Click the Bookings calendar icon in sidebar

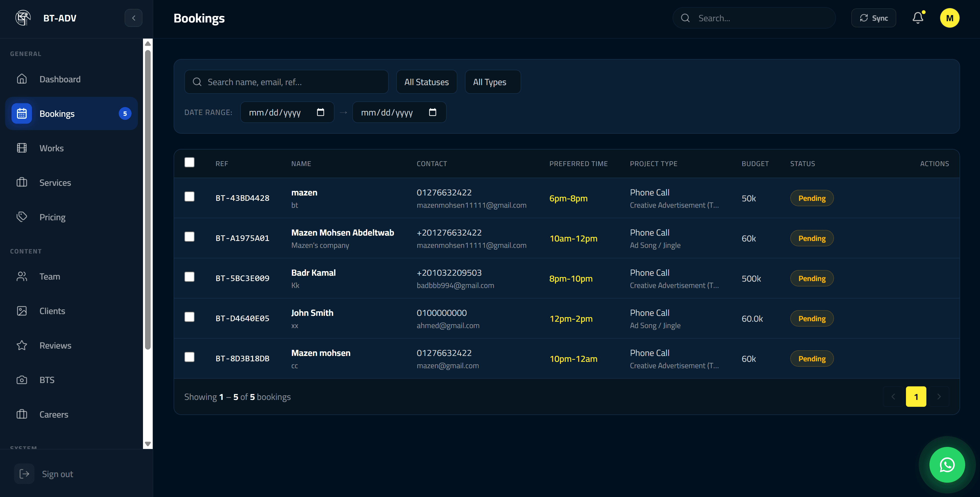[22, 113]
